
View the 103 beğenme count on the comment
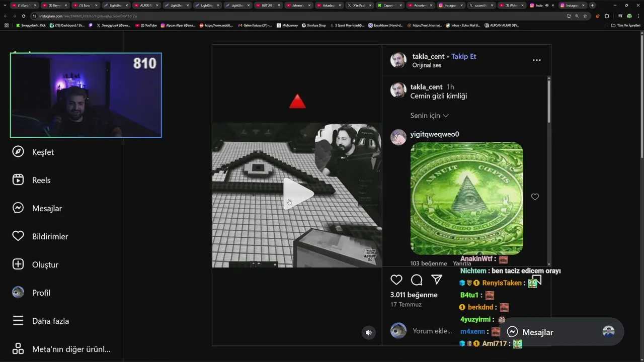(x=429, y=263)
